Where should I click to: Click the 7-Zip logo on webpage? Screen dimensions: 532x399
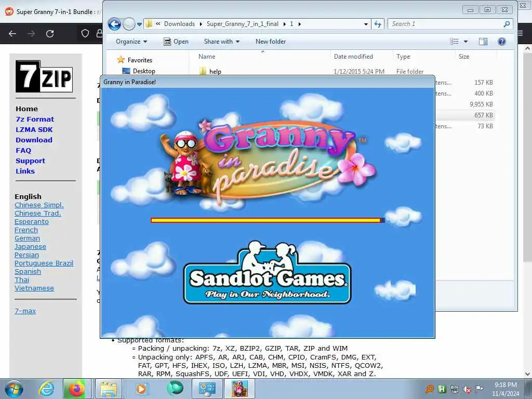[x=44, y=76]
